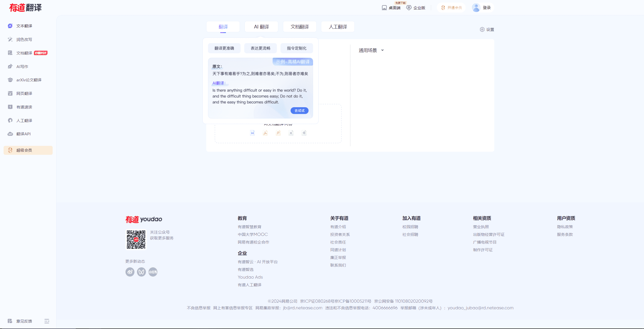This screenshot has width=644, height=329.
Task: Select the PowerPoint document format icon
Action: [278, 133]
